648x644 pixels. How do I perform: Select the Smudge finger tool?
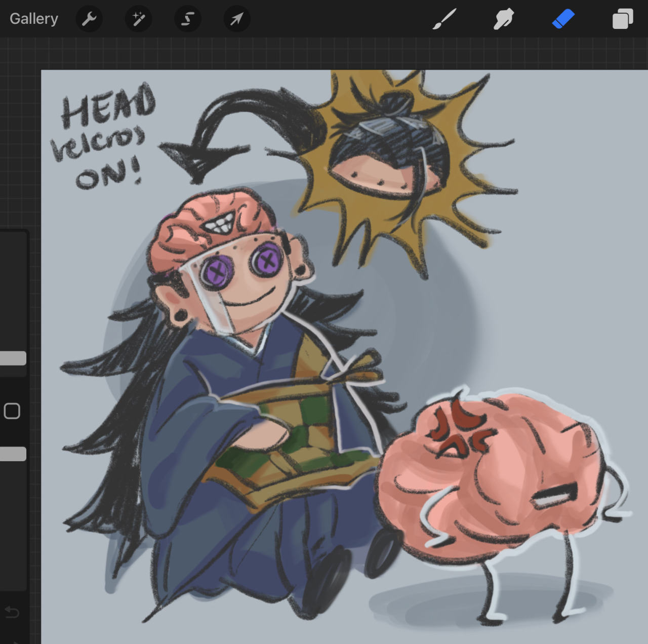[x=504, y=19]
